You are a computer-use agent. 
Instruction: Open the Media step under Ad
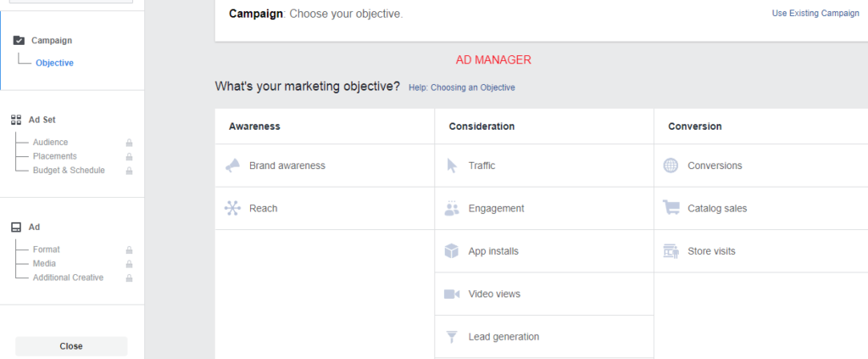[x=44, y=263]
